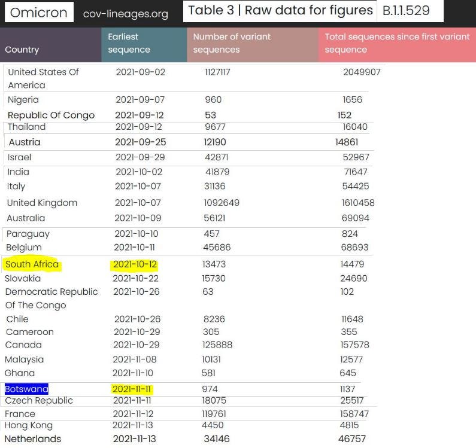Select the Austria country cell
The width and height of the screenshot is (476, 448).
[25, 142]
